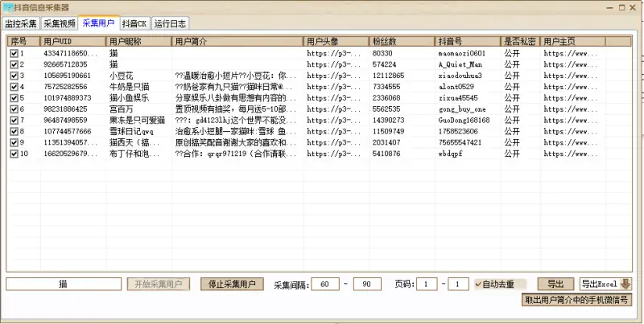Click the 用户昵称 column header
The image size is (644, 324).
tap(138, 41)
